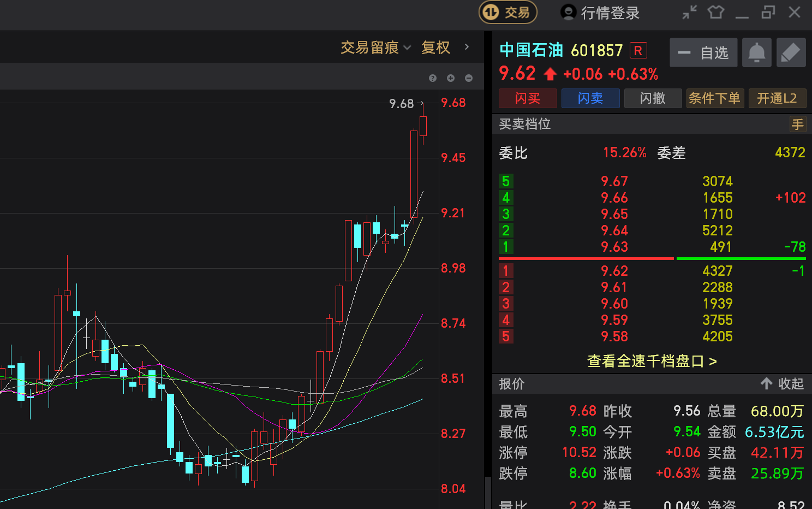Viewport: 812px width, 509px height.
Task: Click the red up-arrow price indicator
Action: point(550,74)
